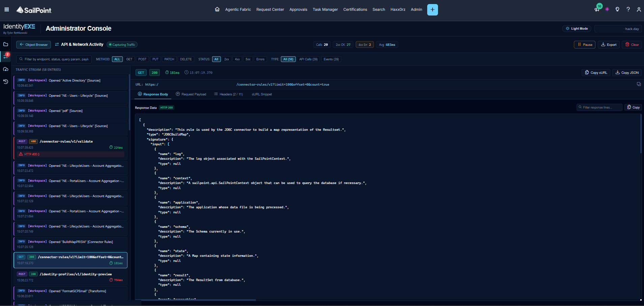Click the SailPoint logo
The height and width of the screenshot is (306, 644).
[34, 10]
